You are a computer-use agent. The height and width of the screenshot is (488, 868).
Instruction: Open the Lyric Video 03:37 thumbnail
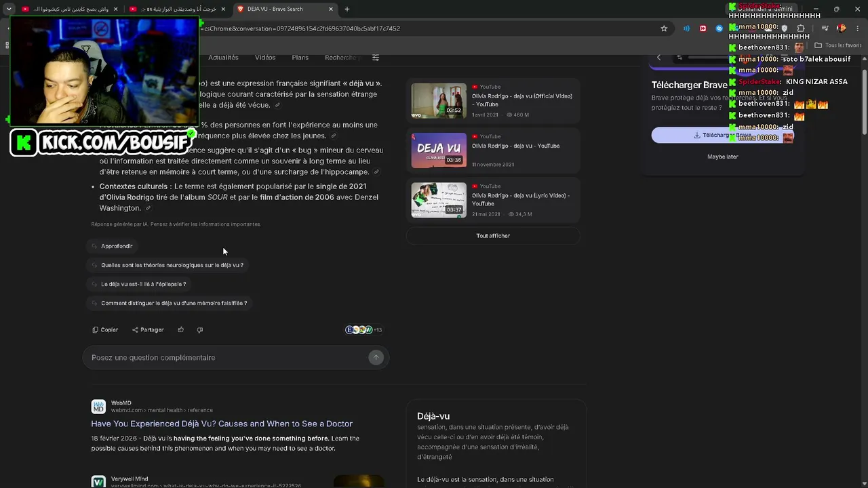pos(439,200)
